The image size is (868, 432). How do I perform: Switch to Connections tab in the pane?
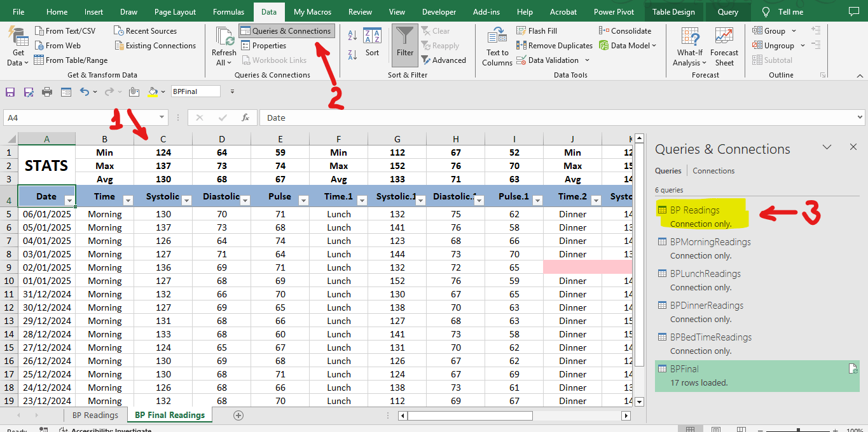(x=713, y=170)
